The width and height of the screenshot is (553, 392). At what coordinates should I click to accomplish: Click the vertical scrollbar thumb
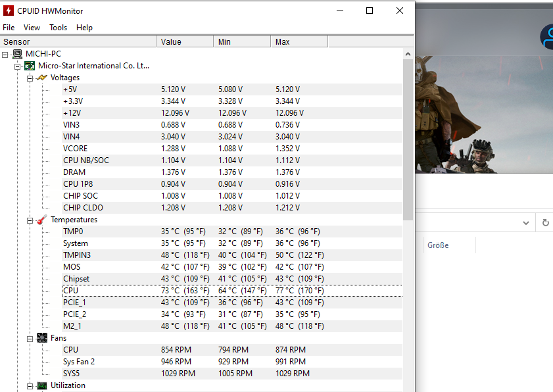[408, 139]
